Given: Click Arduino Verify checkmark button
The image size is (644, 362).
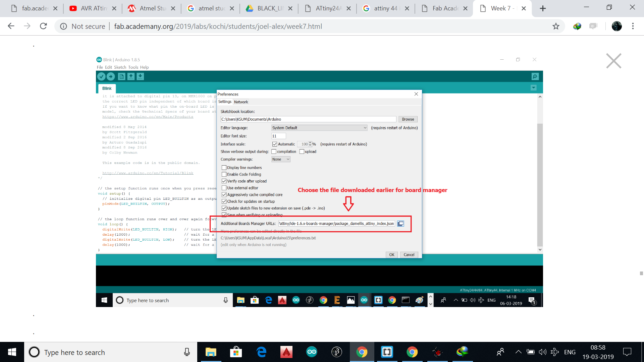Looking at the screenshot, I should pyautogui.click(x=101, y=77).
